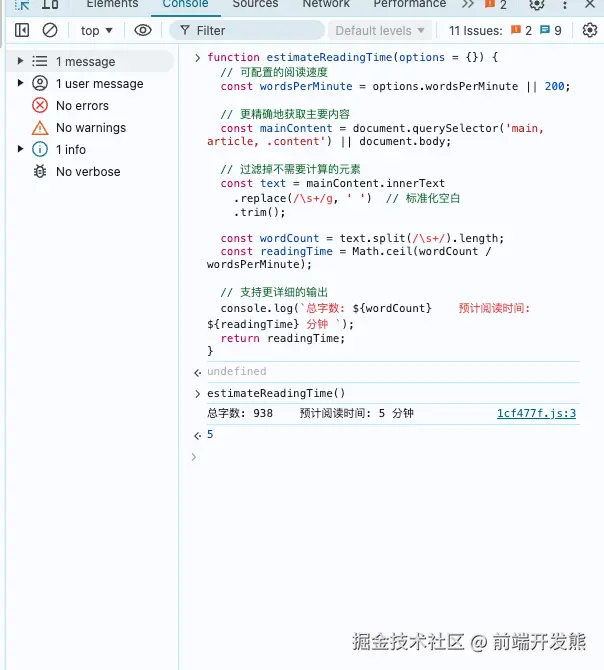Click the No errors red icon
Screen dimensions: 604x670
(x=40, y=105)
